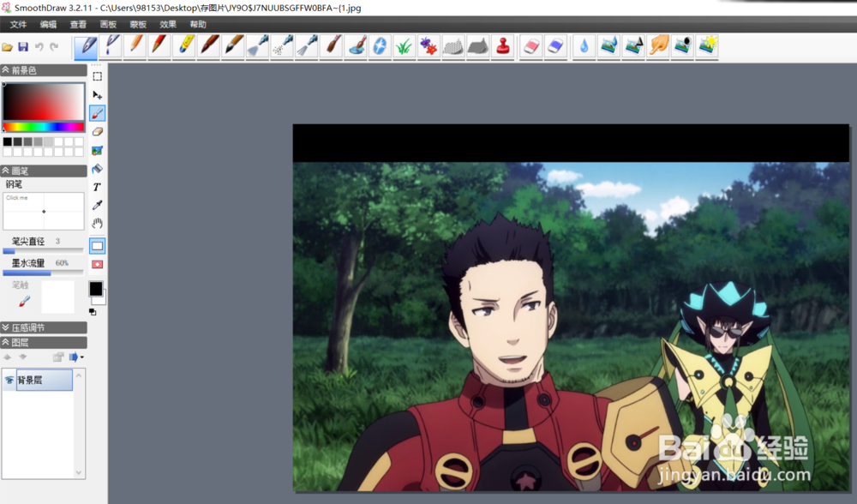Adjust the 笔尖直径 slider

pyautogui.click(x=43, y=251)
